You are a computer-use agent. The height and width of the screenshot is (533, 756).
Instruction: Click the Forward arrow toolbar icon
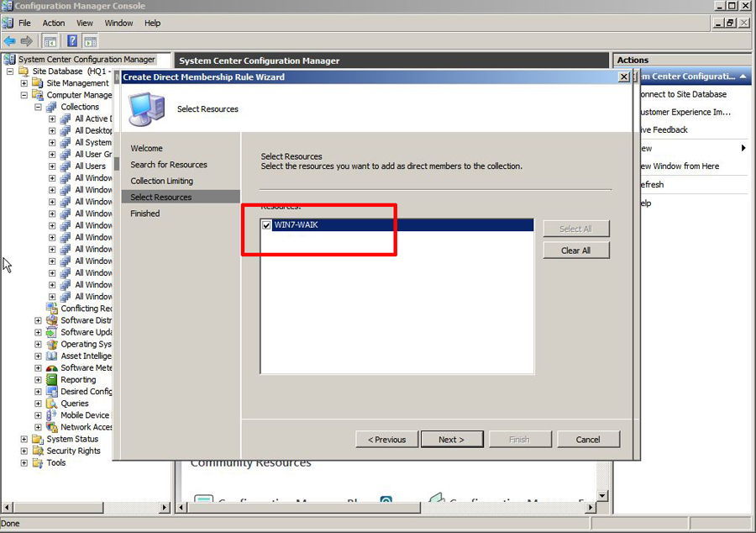point(26,41)
